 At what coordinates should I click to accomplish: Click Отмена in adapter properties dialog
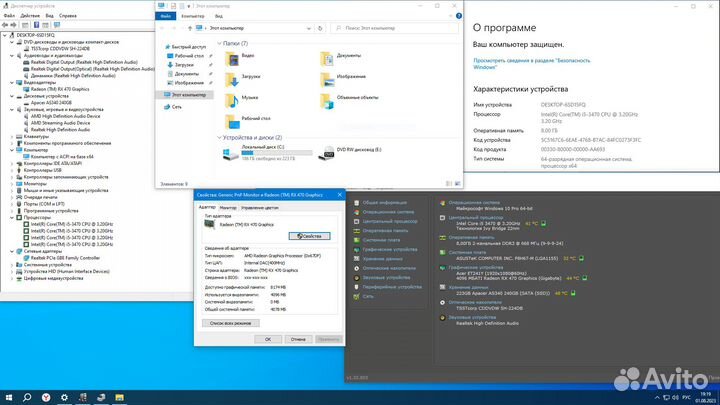pos(298,339)
